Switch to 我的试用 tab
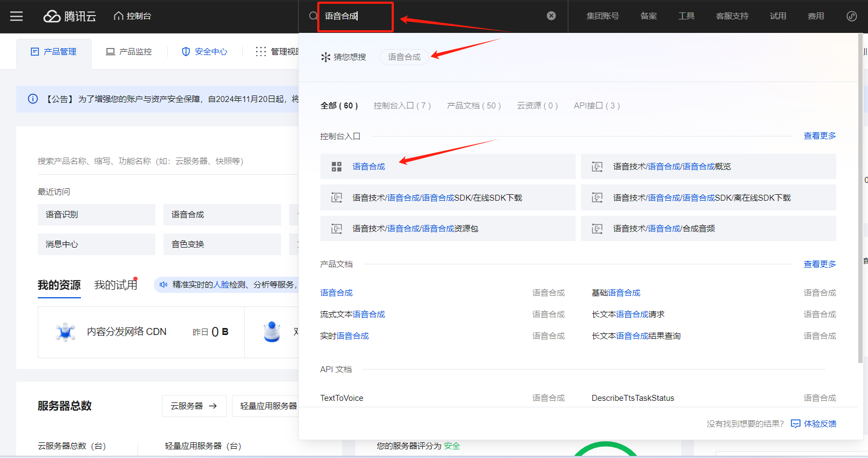 tap(115, 285)
